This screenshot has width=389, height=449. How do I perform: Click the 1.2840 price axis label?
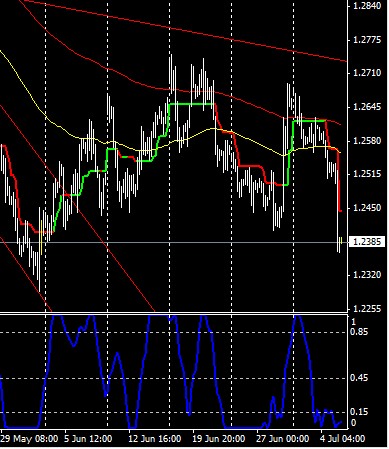367,6
